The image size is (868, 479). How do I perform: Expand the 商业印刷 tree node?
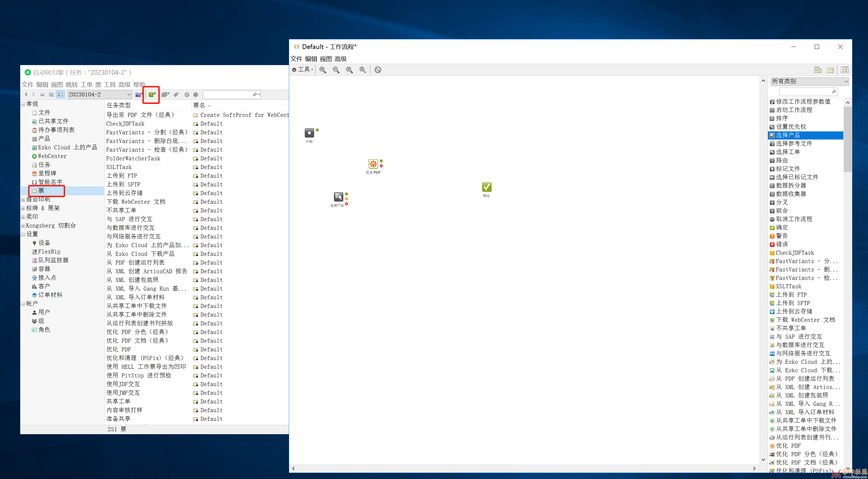pyautogui.click(x=23, y=200)
